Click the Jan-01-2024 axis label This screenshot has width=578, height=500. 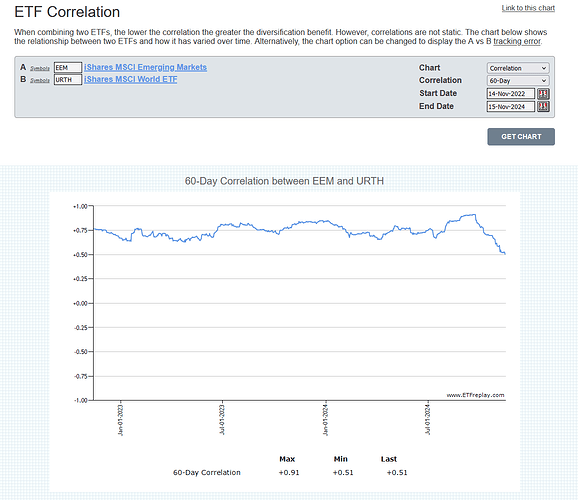click(x=325, y=420)
